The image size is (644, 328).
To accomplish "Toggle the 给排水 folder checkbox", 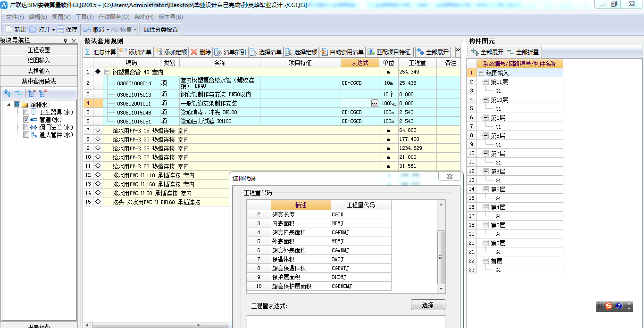I will 17,105.
